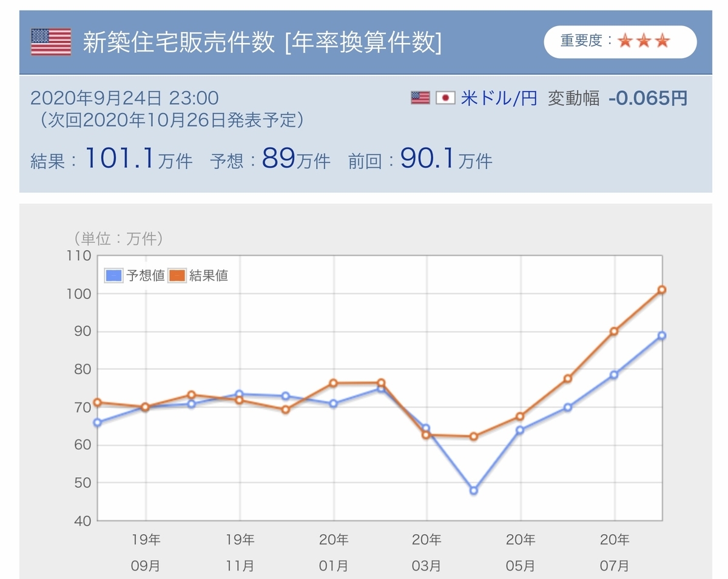Select the first orange result point near 71
728x579 pixels.
tap(98, 402)
